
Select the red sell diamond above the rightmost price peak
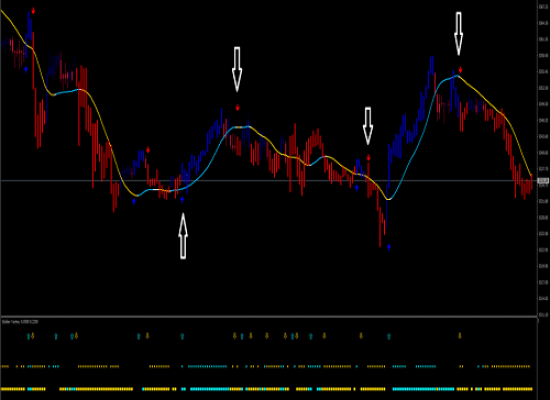[460, 70]
